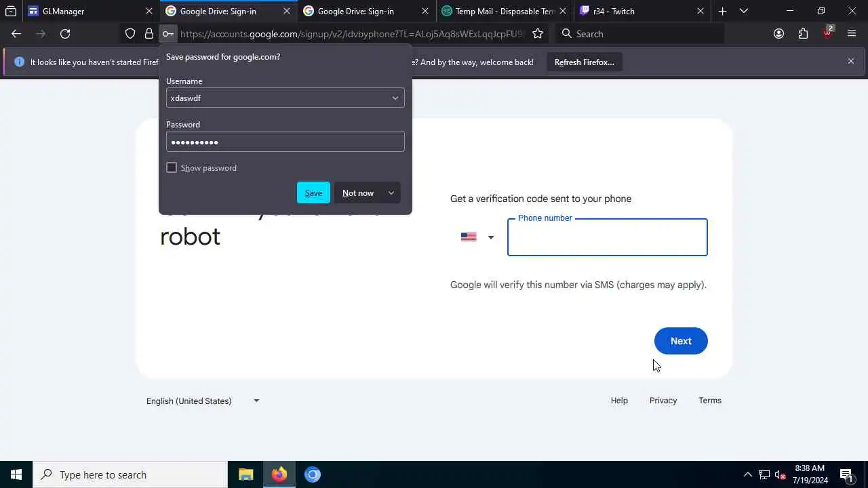Click the address bar URL
This screenshot has height=488, width=868.
pos(353,34)
